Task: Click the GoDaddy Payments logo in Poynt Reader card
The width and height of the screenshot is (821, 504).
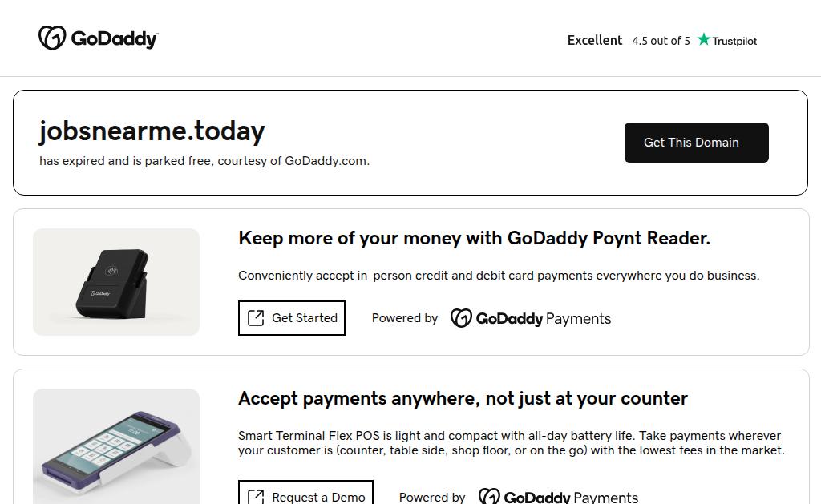Action: (531, 318)
